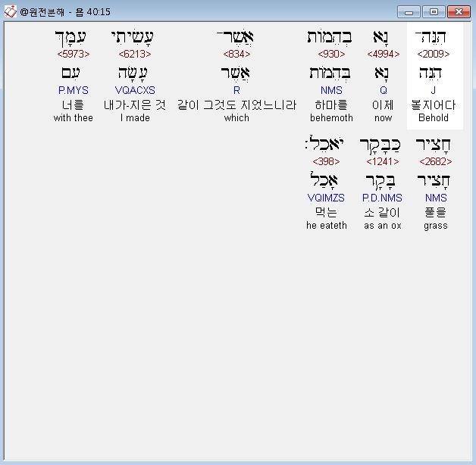
Task: Click the English gloss behemoth
Action: click(x=331, y=117)
